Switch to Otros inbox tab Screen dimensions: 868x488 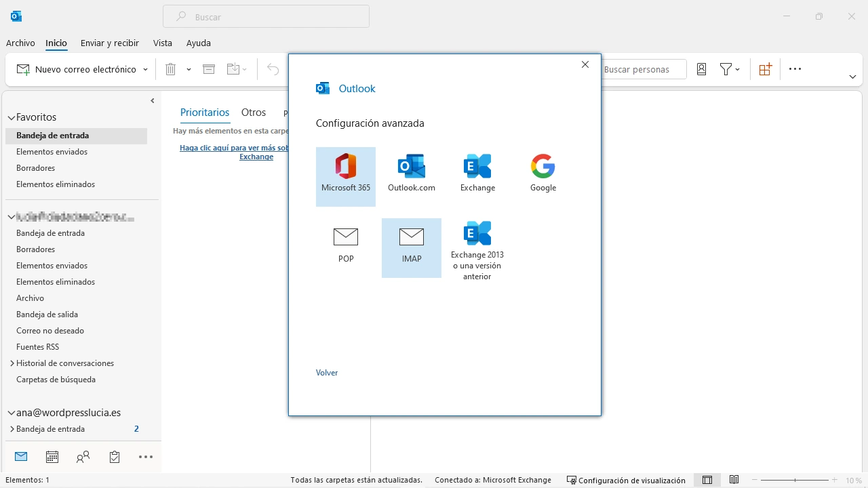click(x=254, y=113)
